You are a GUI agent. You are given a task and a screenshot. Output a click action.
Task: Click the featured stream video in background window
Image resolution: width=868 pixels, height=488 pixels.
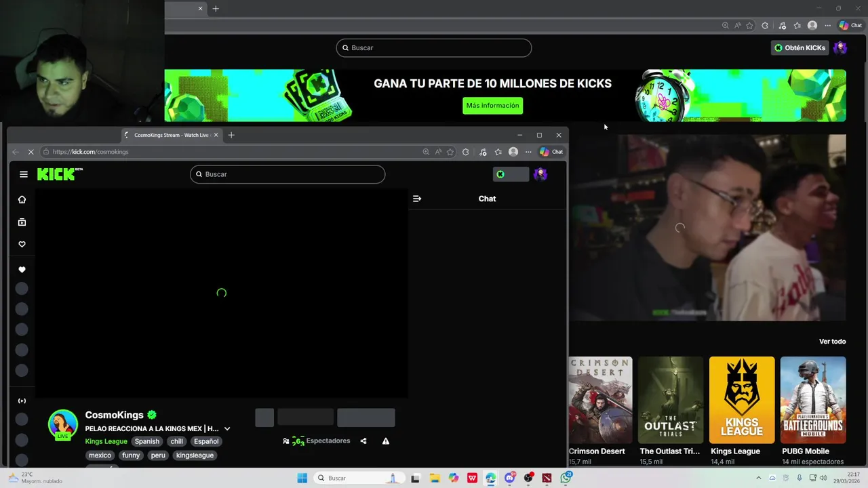pos(707,227)
